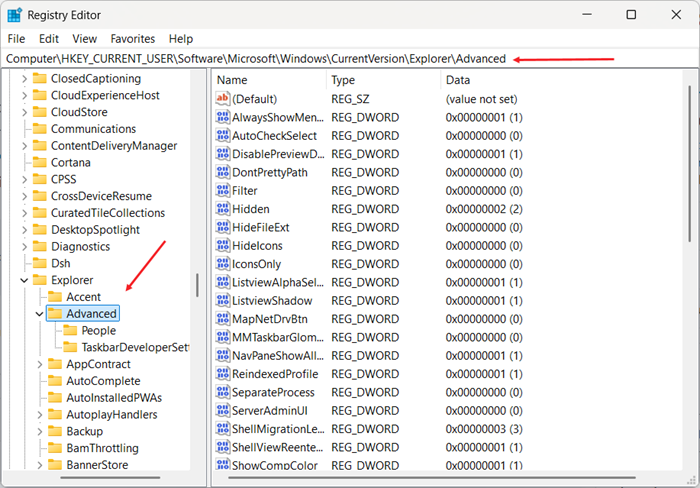Image resolution: width=700 pixels, height=488 pixels.
Task: Click the 0x00000002 (2) data of Hidden
Action: coord(484,209)
